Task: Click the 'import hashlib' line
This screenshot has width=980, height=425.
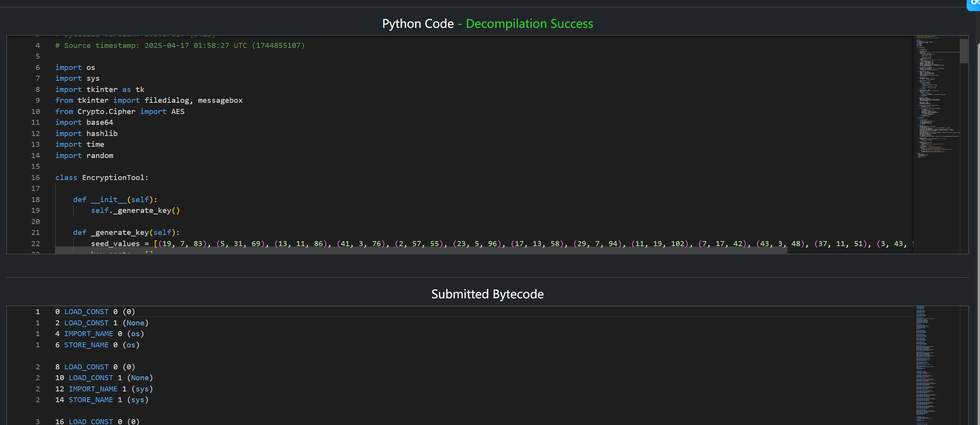Action: (x=86, y=134)
